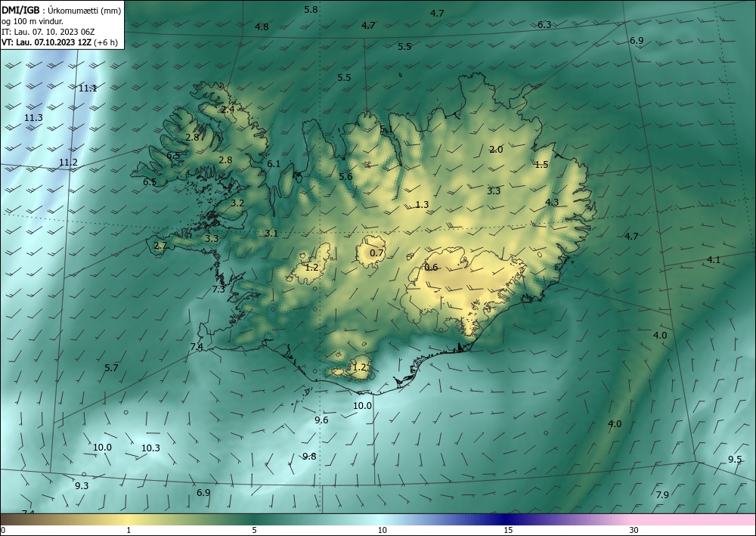The height and width of the screenshot is (536, 756).
Task: Click the 10 tick on the color scale
Action: coord(383,530)
